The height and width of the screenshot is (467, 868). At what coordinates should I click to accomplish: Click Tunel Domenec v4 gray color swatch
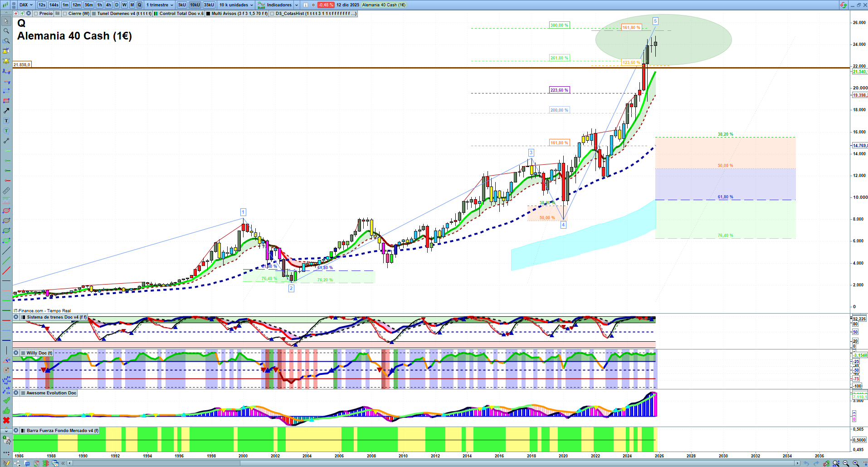94,14
